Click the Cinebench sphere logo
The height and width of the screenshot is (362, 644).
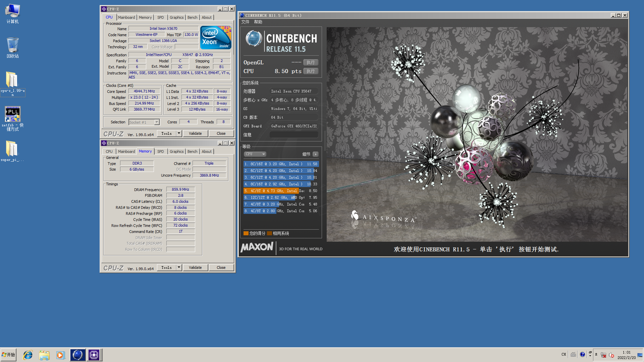[x=254, y=39]
